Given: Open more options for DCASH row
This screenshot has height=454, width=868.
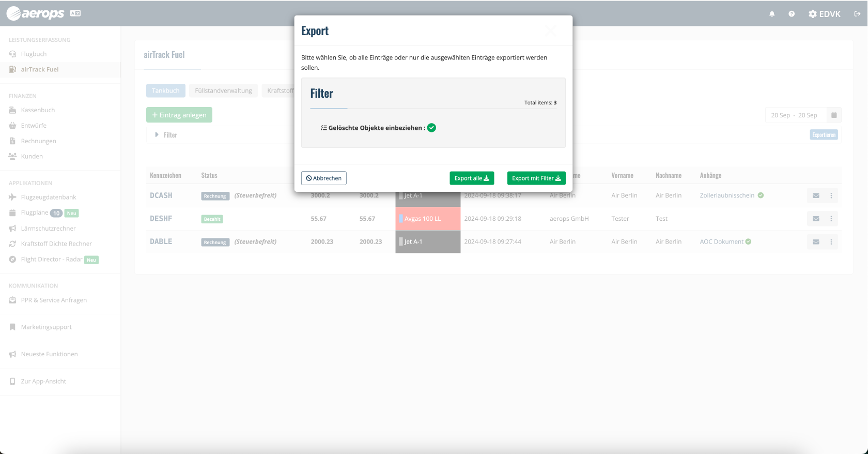Looking at the screenshot, I should [831, 195].
